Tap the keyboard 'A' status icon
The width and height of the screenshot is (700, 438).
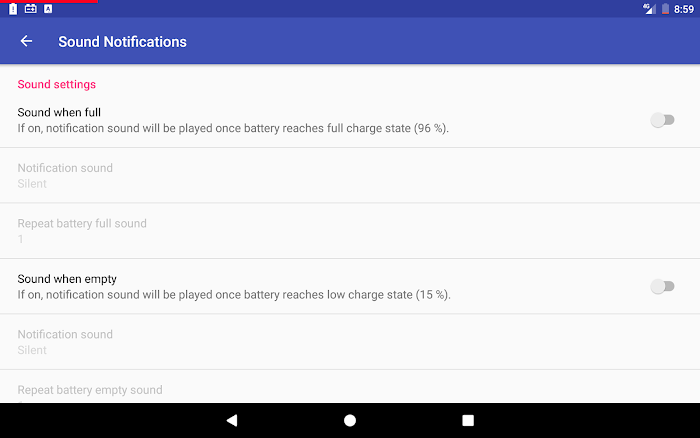[48, 8]
